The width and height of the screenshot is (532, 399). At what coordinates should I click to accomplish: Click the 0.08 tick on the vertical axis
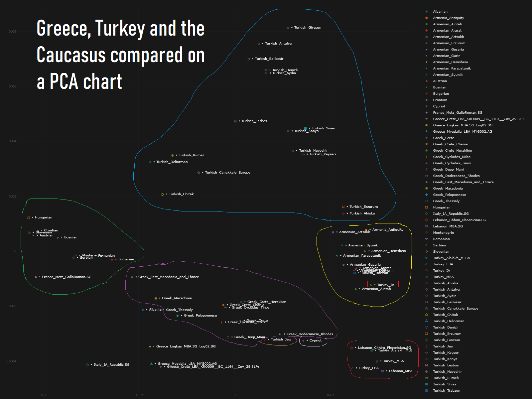coord(12,32)
